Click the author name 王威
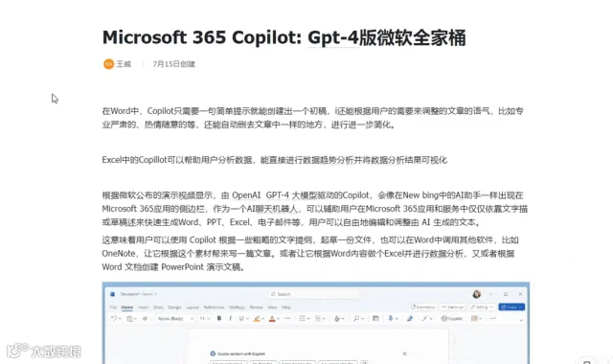The height and width of the screenshot is (364, 613). (124, 64)
